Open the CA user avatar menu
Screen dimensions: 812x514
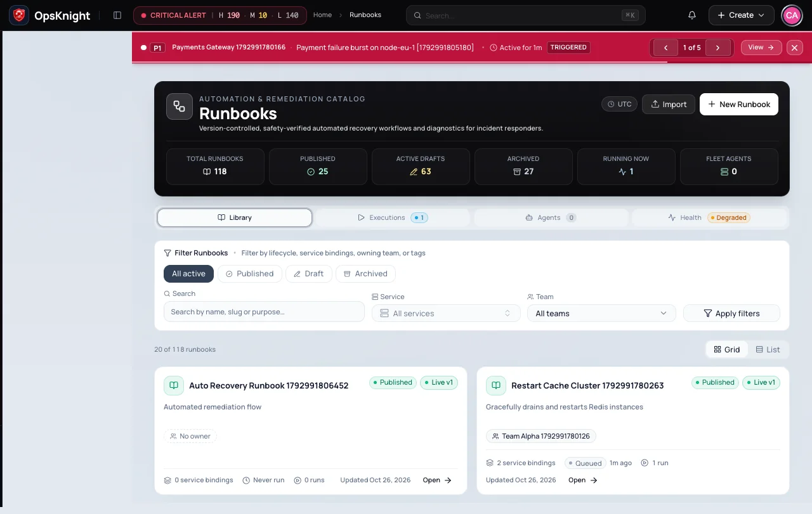click(792, 15)
